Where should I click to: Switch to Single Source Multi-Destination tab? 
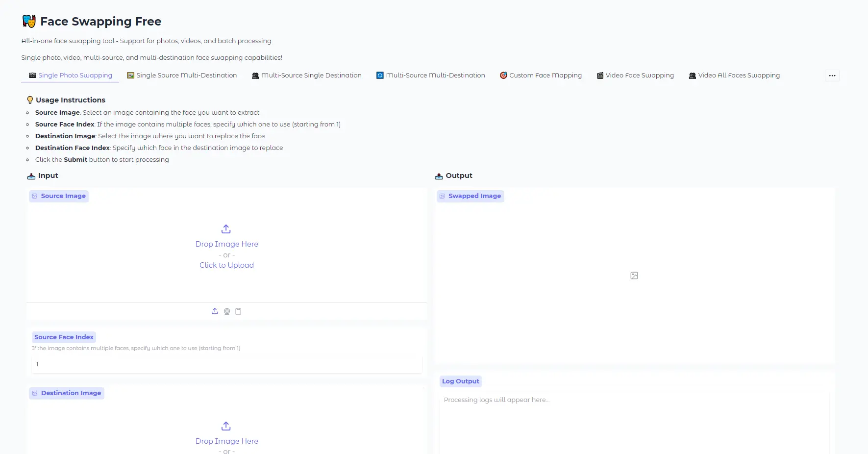[182, 76]
